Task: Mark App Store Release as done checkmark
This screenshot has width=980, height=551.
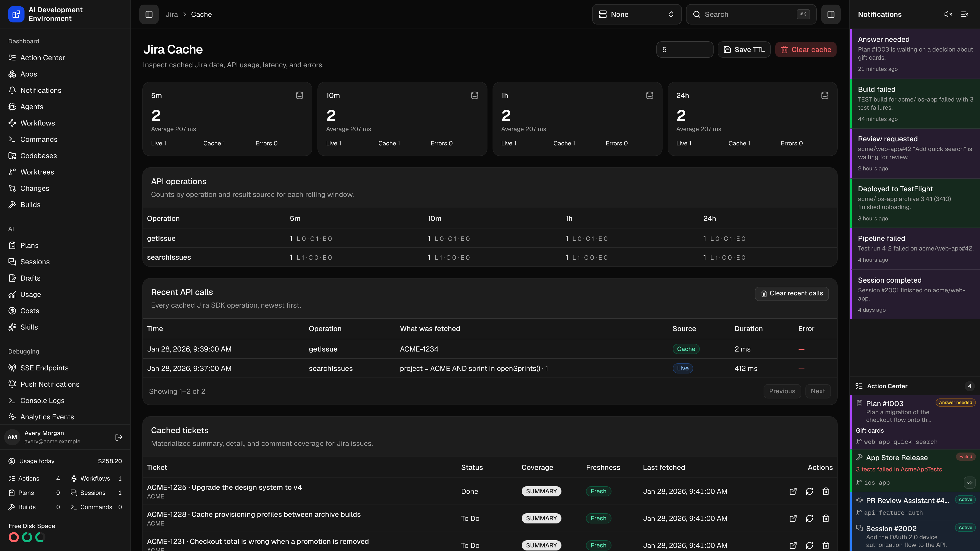Action: (969, 483)
